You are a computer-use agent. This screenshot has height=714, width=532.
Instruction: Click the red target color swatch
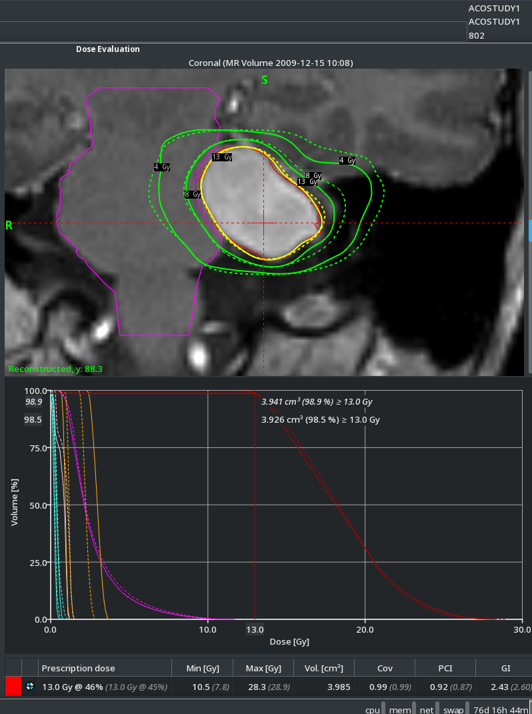pyautogui.click(x=13, y=686)
